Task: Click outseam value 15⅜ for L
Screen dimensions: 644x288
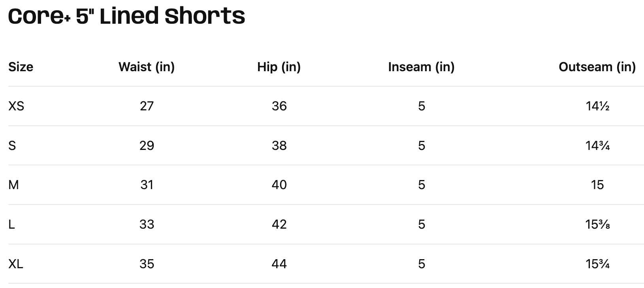Action: [x=597, y=224]
